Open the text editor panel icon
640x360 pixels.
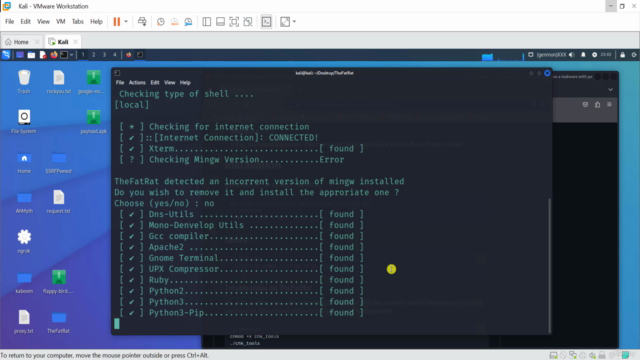coord(43,55)
